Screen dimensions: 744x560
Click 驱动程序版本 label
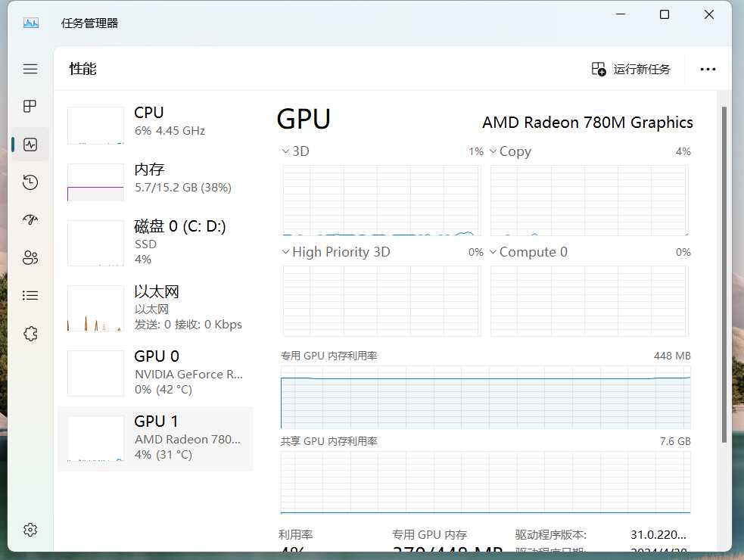pyautogui.click(x=551, y=535)
